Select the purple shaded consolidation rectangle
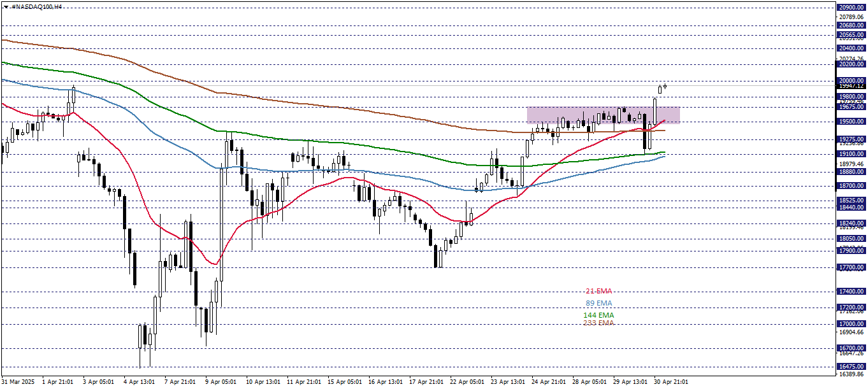 603,115
